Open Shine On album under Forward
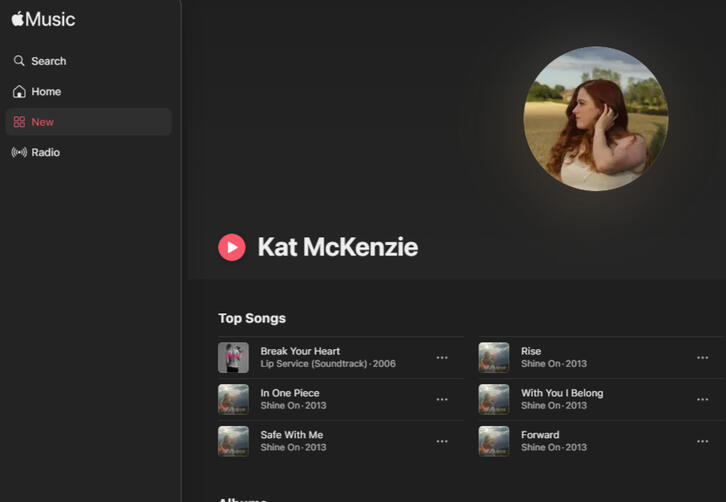The image size is (726, 502). [x=540, y=447]
